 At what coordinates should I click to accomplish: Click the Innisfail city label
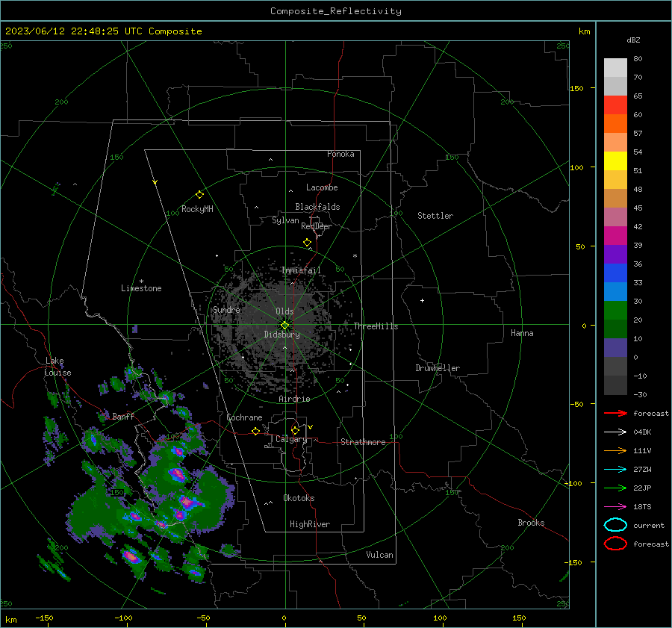(x=302, y=270)
